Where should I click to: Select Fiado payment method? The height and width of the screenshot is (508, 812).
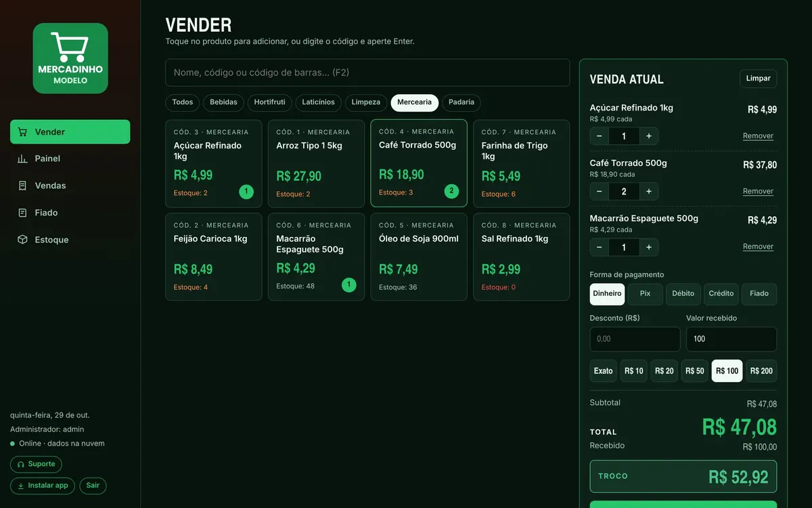[759, 294]
